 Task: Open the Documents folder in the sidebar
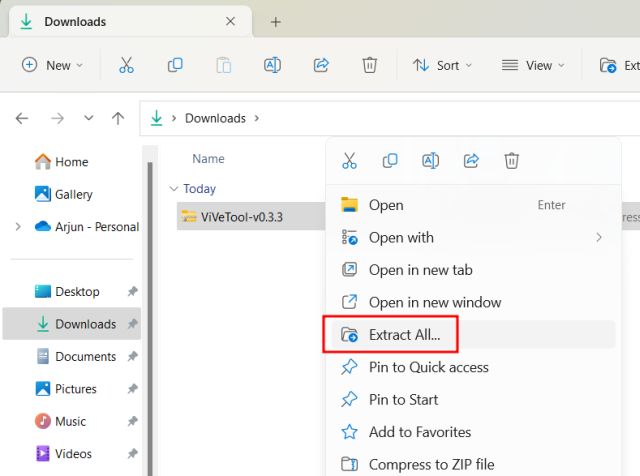point(85,357)
